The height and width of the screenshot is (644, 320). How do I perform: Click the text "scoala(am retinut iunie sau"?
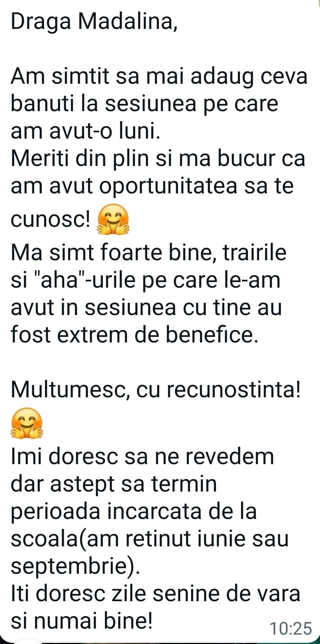[x=150, y=539]
